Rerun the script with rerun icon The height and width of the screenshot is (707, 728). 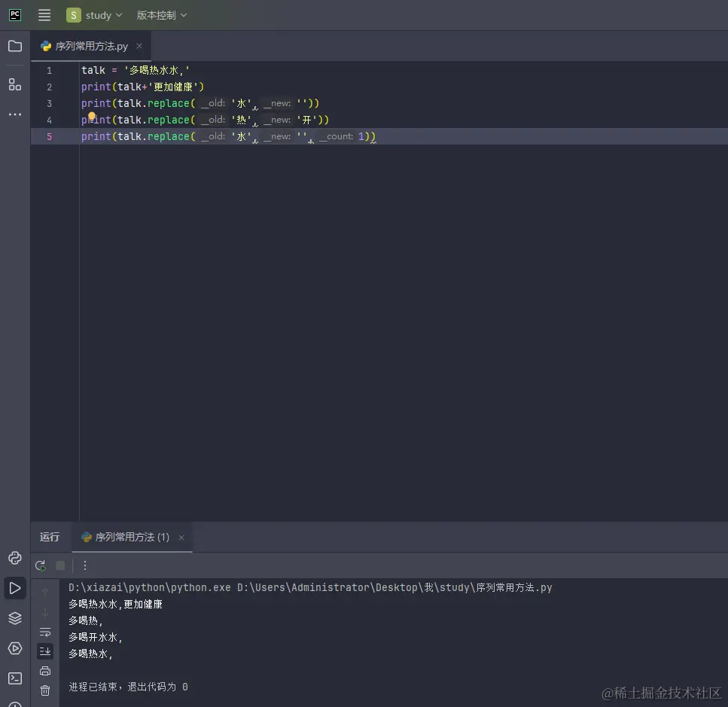click(x=41, y=565)
